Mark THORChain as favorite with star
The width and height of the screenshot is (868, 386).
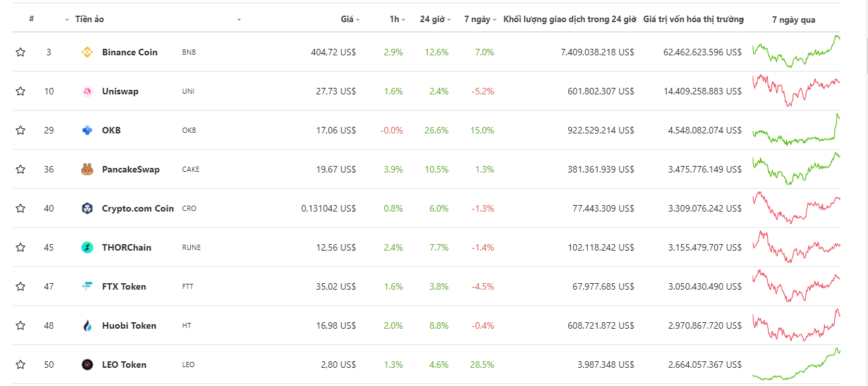(20, 247)
